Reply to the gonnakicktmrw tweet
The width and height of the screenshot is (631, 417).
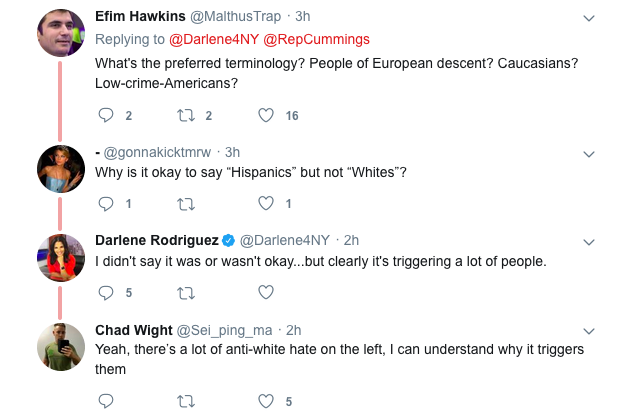tap(106, 204)
